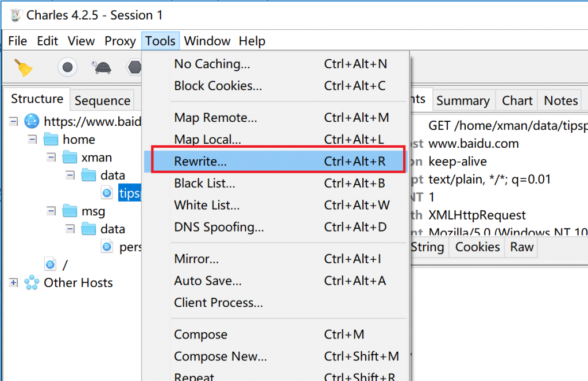Close the open Tools menu
The image size is (588, 381).
[x=160, y=41]
